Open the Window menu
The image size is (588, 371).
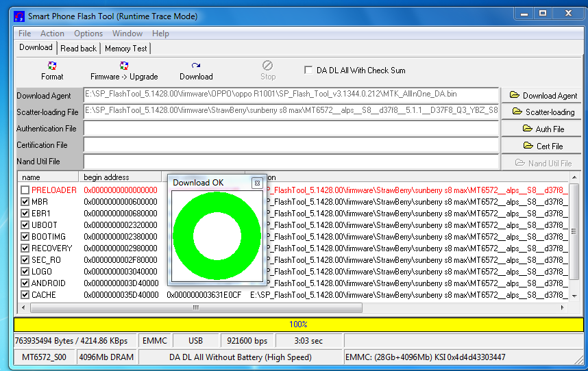pyautogui.click(x=127, y=34)
